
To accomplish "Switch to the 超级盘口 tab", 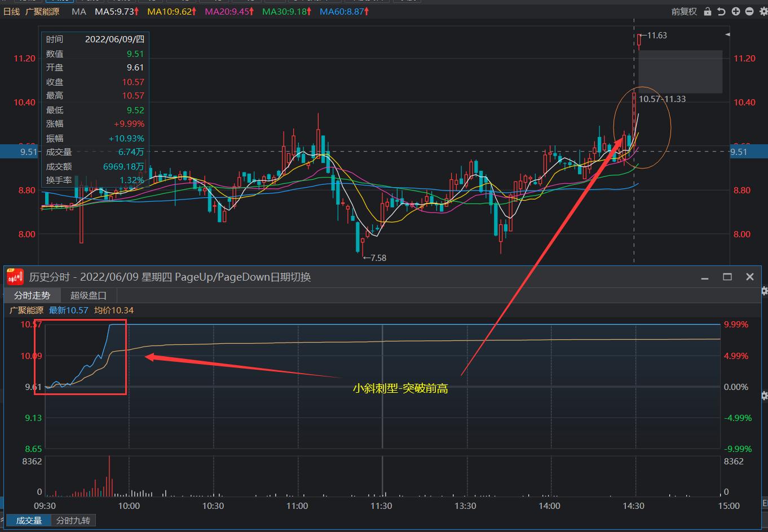I will (89, 295).
